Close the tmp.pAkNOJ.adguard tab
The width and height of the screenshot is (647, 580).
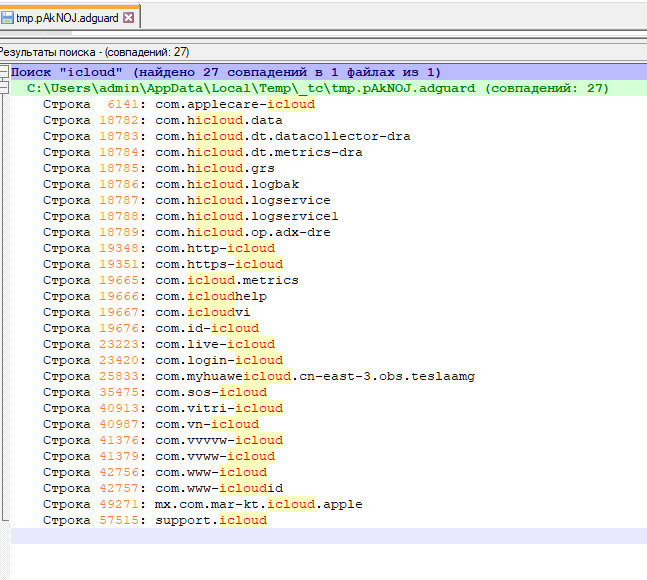click(129, 17)
